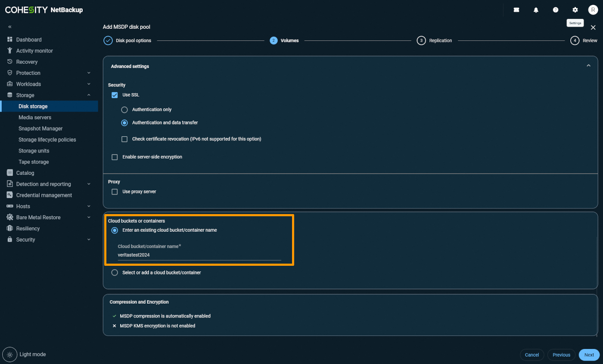Image resolution: width=603 pixels, height=364 pixels.
Task: Switch theme with Light mode icon
Action: 10,355
